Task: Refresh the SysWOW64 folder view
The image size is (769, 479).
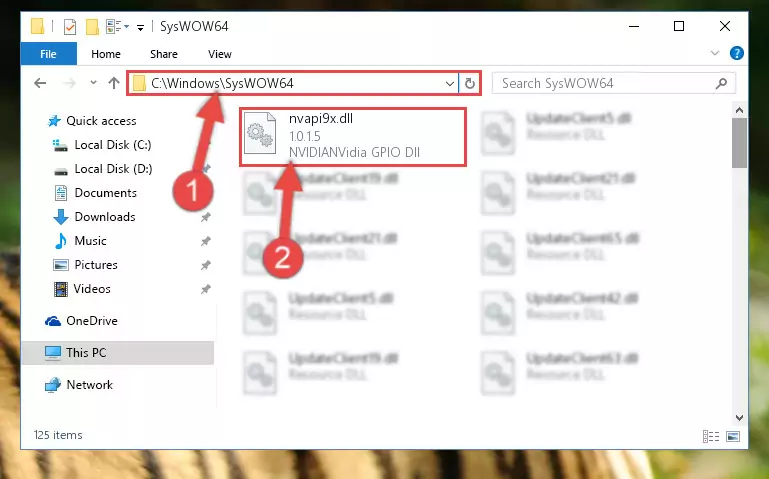Action: [469, 83]
